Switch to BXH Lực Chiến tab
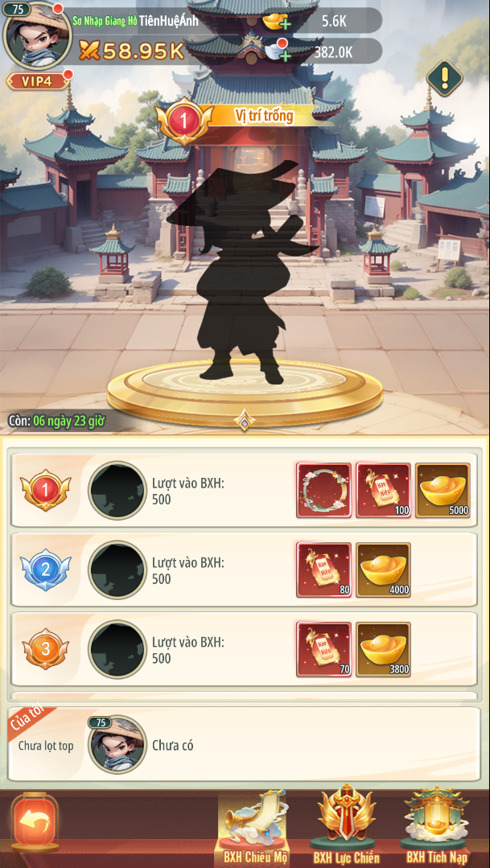The height and width of the screenshot is (868, 490). (347, 826)
